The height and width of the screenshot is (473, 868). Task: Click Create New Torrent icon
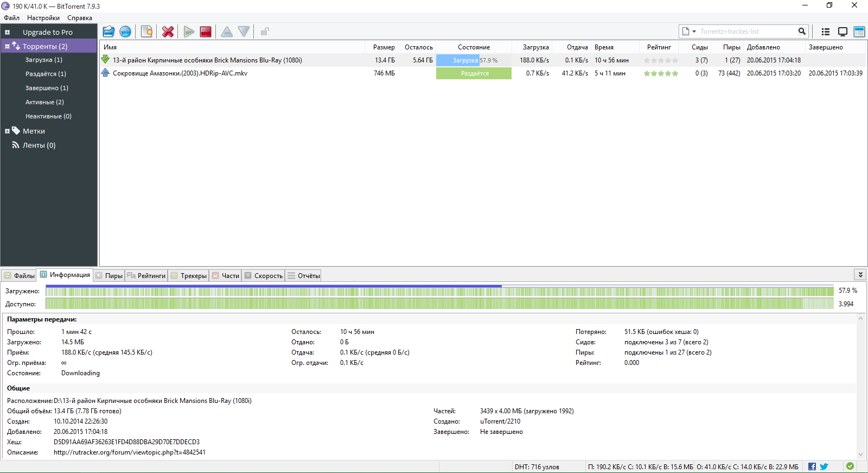(x=146, y=31)
